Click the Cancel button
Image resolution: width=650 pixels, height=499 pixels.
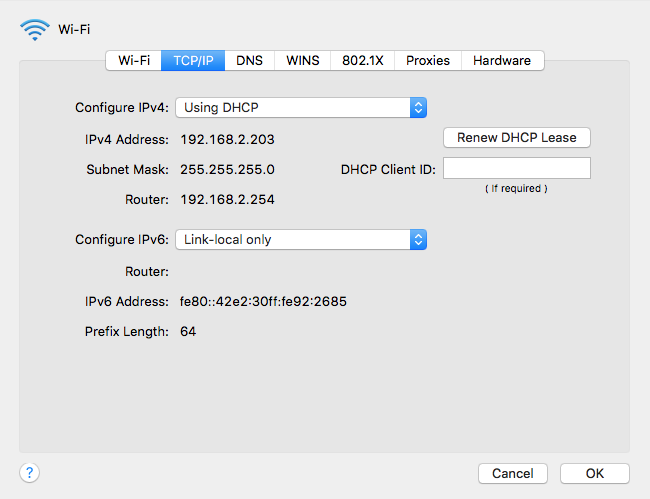pos(513,473)
